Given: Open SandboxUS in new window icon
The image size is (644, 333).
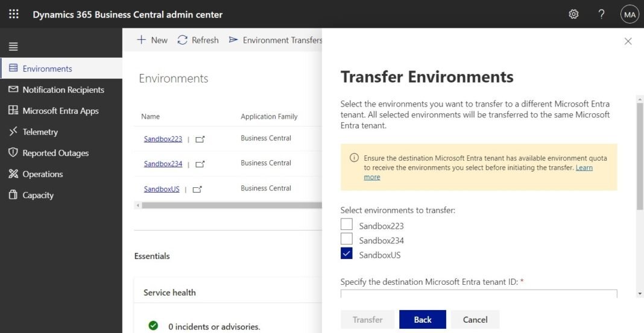Looking at the screenshot, I should tap(198, 190).
